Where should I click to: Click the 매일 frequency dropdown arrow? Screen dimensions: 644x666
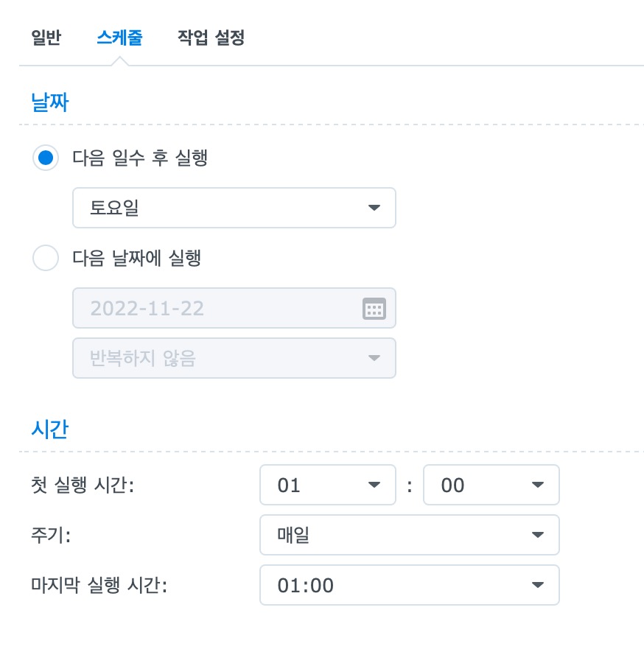click(x=537, y=535)
